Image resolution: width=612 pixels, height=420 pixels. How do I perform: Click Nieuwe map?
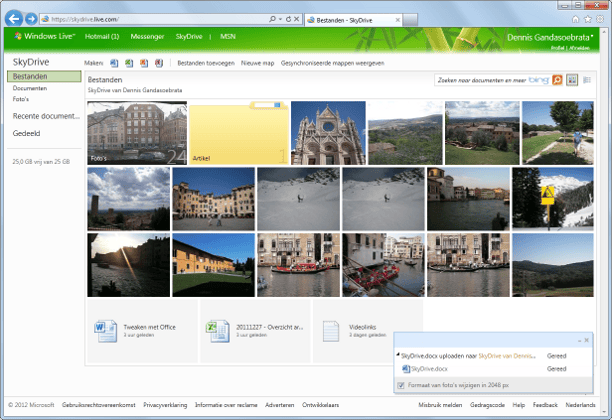tap(258, 63)
